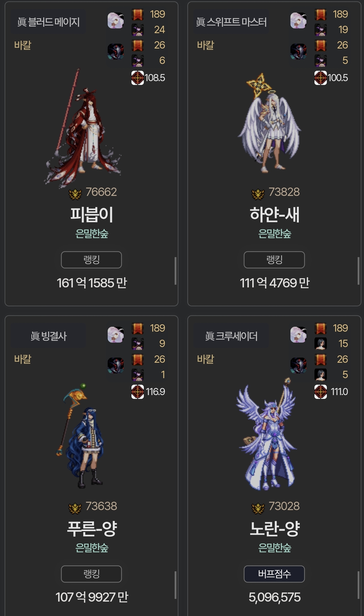Click the scrollbar on the 피볍이 card
The height and width of the screenshot is (616, 364).
point(175,271)
